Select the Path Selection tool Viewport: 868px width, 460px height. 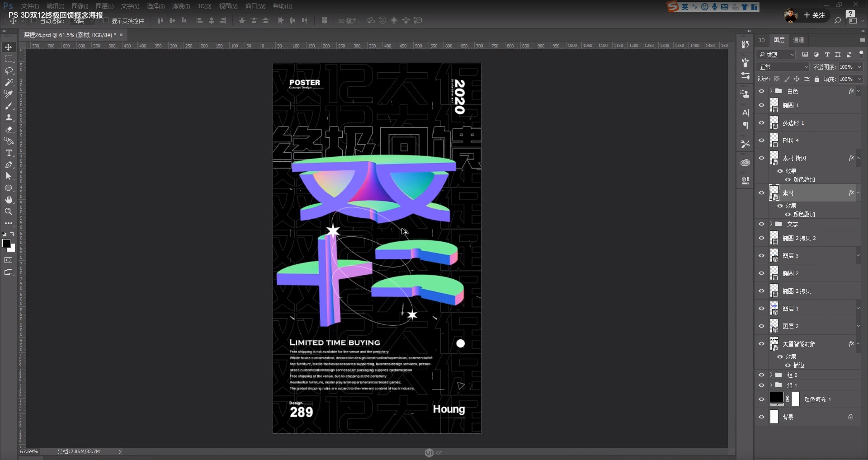9,176
